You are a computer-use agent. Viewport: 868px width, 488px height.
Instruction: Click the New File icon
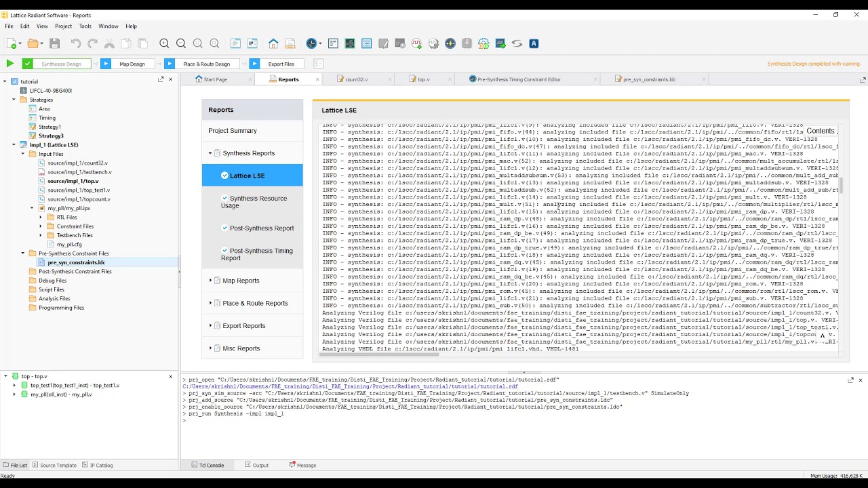[x=12, y=43]
